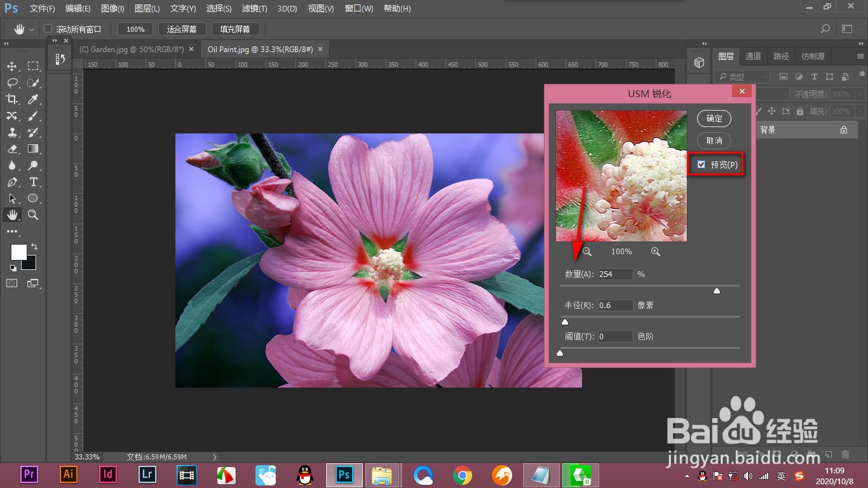The image size is (868, 488).
Task: Enable 滚动所有窗口 checkbox
Action: point(48,29)
